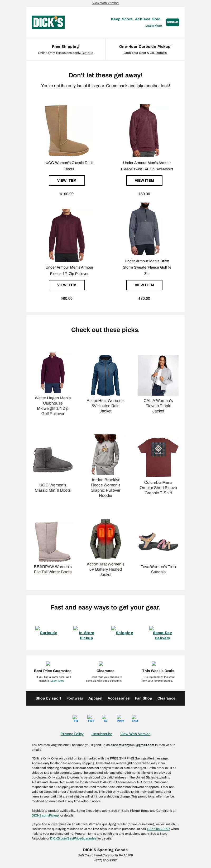Screen dimensions: 211x868
Task: Open the ActionHeat Heated Rain Jacket image
Action: tap(105, 375)
